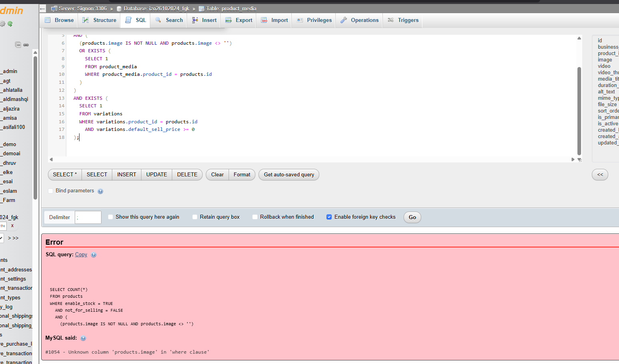
Task: Click the chain link icon in sidebar
Action: tap(26, 45)
